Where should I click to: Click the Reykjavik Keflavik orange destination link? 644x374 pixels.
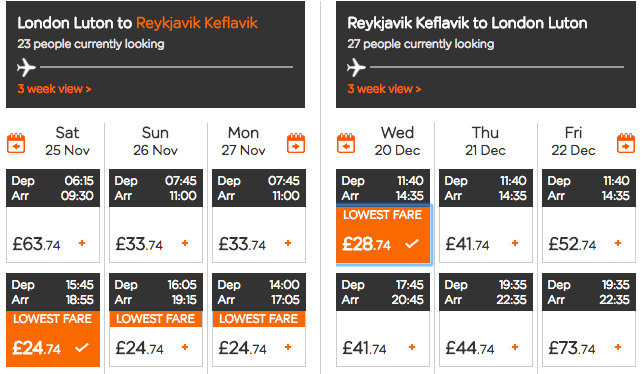pos(197,23)
